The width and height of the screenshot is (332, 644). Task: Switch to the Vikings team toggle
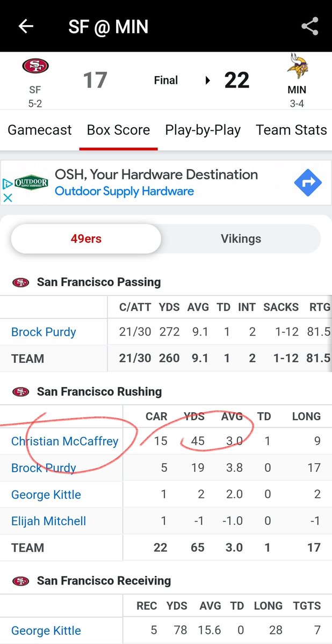coord(241,239)
